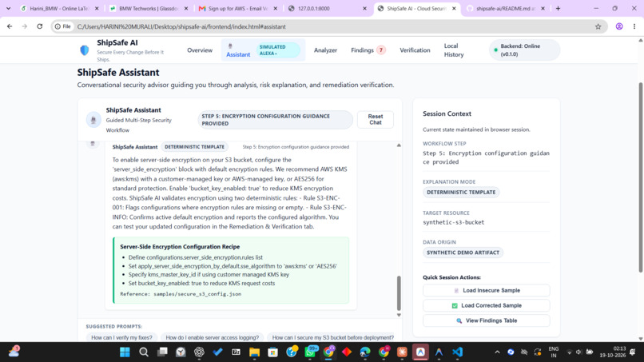Open File Explorer from the taskbar

coord(255,352)
